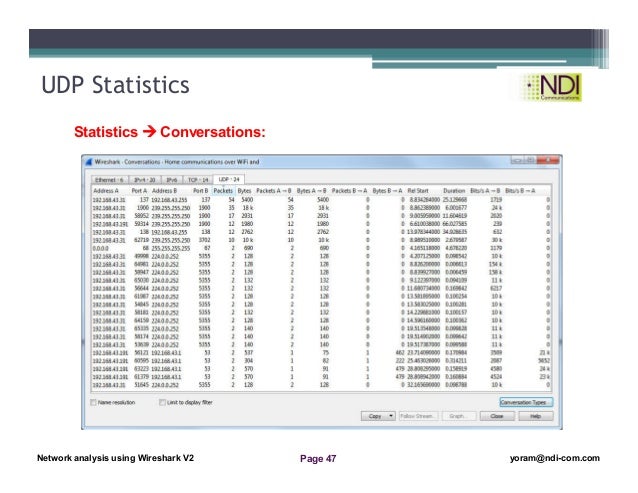The width and height of the screenshot is (638, 493).
Task: Tick the Limit to display filter checkbox
Action: (x=162, y=402)
